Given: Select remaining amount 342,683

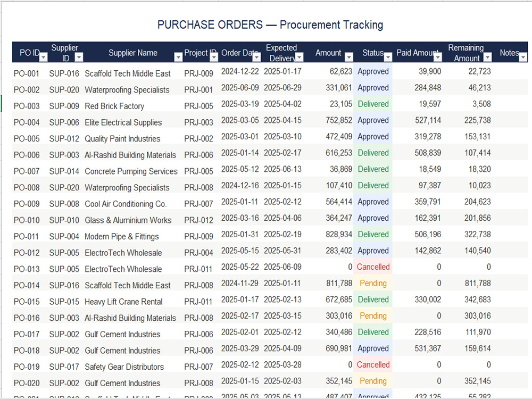Looking at the screenshot, I should [477, 300].
